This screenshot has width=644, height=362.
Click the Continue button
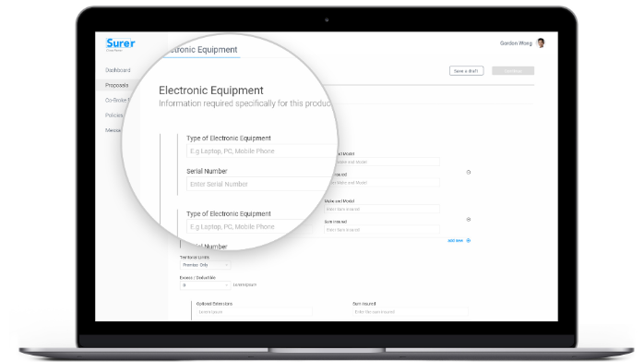coord(513,71)
